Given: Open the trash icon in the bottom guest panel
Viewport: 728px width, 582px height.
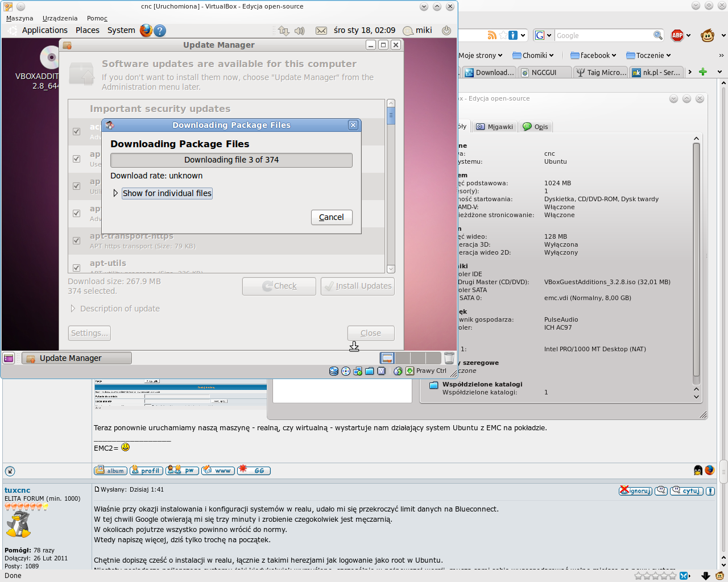Looking at the screenshot, I should 449,358.
